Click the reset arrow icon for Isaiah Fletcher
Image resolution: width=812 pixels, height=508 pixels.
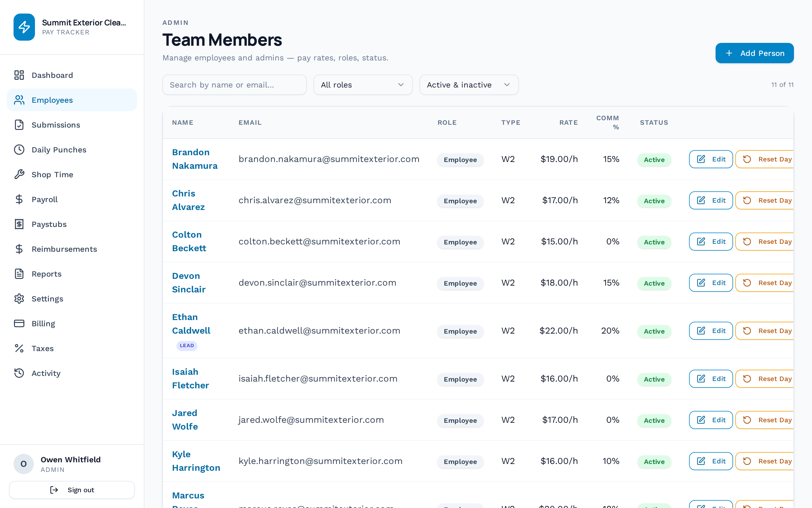click(747, 379)
